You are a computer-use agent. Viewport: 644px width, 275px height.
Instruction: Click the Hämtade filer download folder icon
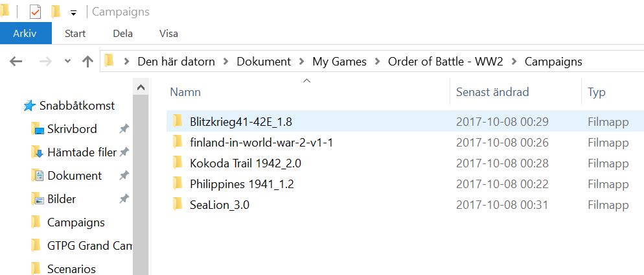point(38,152)
